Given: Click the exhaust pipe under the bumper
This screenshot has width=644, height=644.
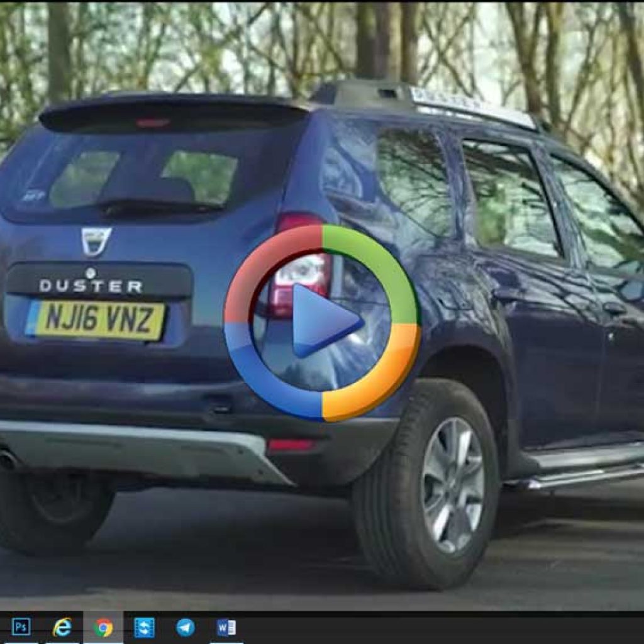Looking at the screenshot, I should [8, 460].
